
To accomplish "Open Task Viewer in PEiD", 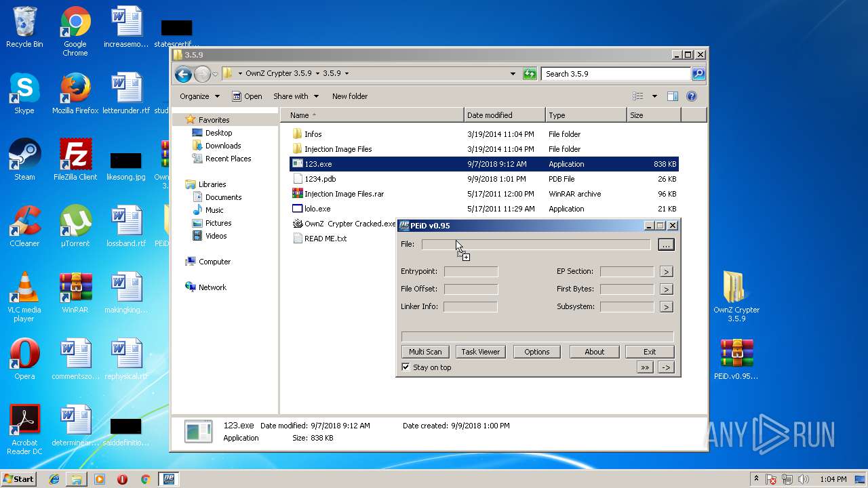I will click(481, 352).
